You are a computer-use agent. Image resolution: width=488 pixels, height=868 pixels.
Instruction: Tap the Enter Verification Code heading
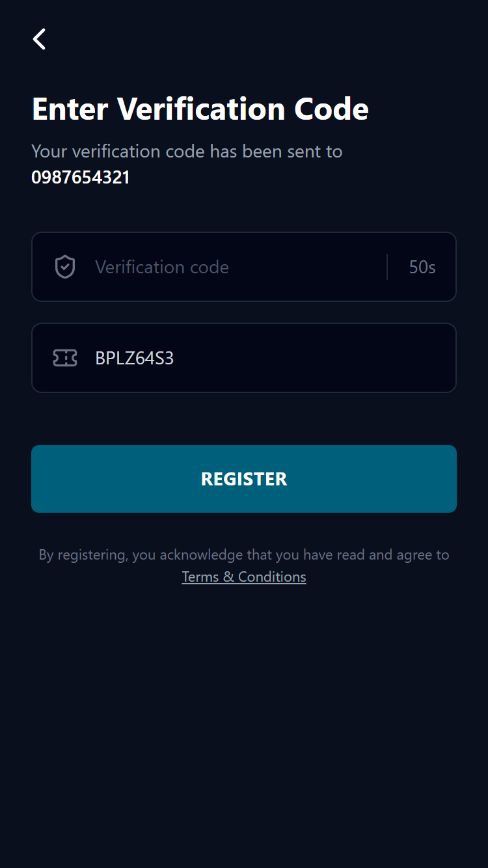click(200, 108)
